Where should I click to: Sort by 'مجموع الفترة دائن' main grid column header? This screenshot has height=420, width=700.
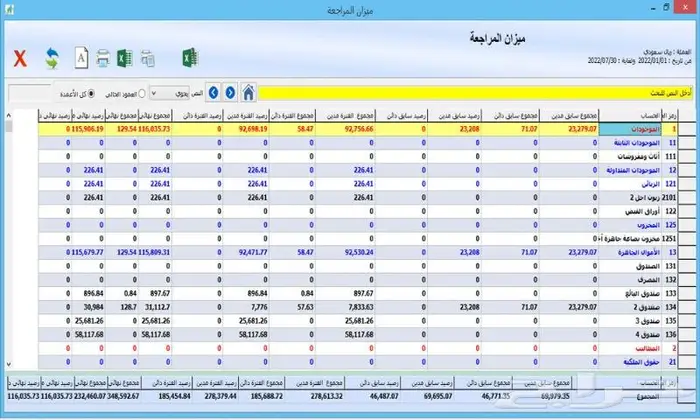(x=292, y=116)
